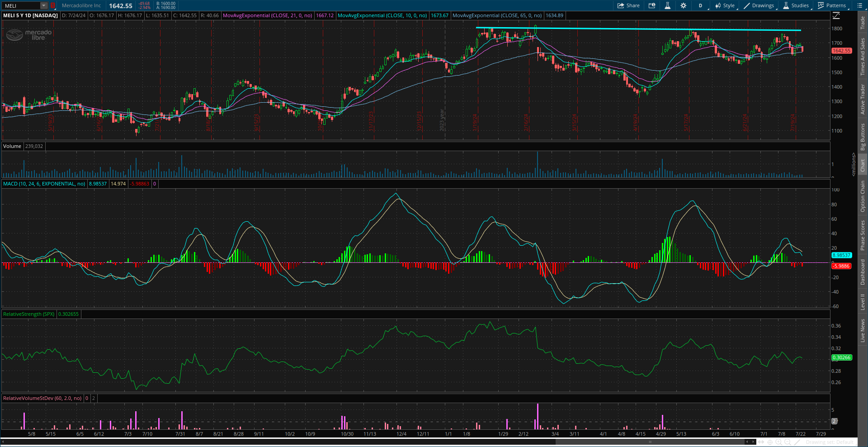Open the list menu icon at top right
Screen dimensions: 868x447
tap(859, 5)
